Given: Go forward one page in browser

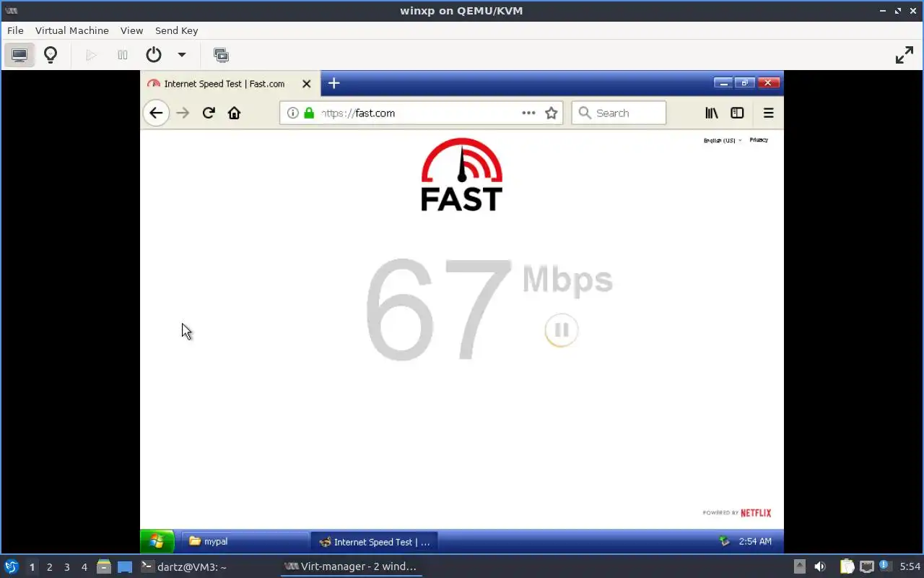Looking at the screenshot, I should (183, 113).
